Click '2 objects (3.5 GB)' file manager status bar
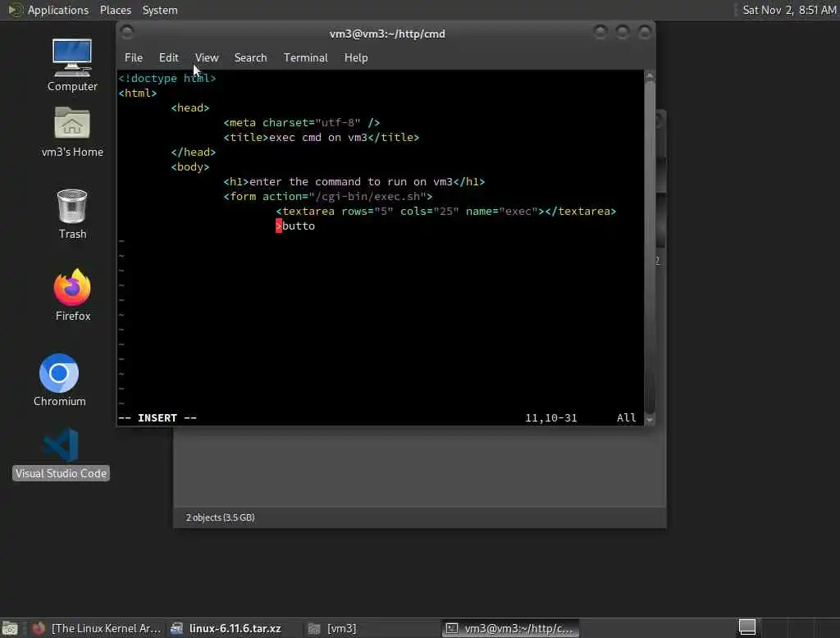 [x=220, y=517]
